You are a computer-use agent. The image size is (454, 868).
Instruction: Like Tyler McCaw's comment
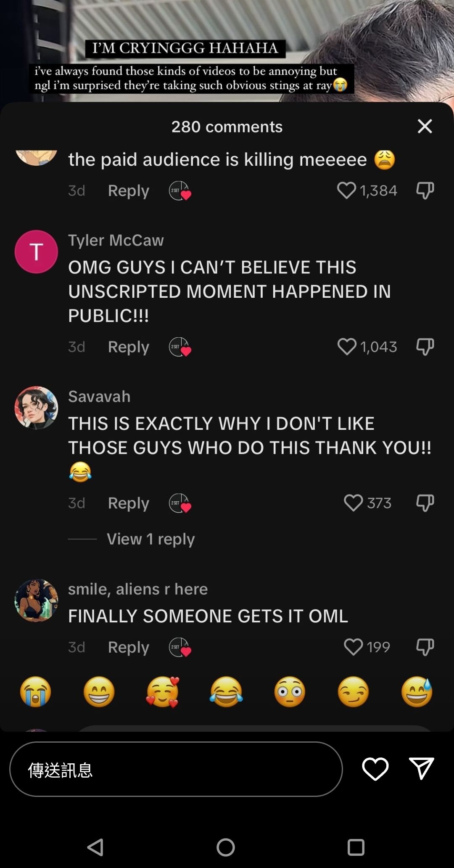click(x=347, y=347)
